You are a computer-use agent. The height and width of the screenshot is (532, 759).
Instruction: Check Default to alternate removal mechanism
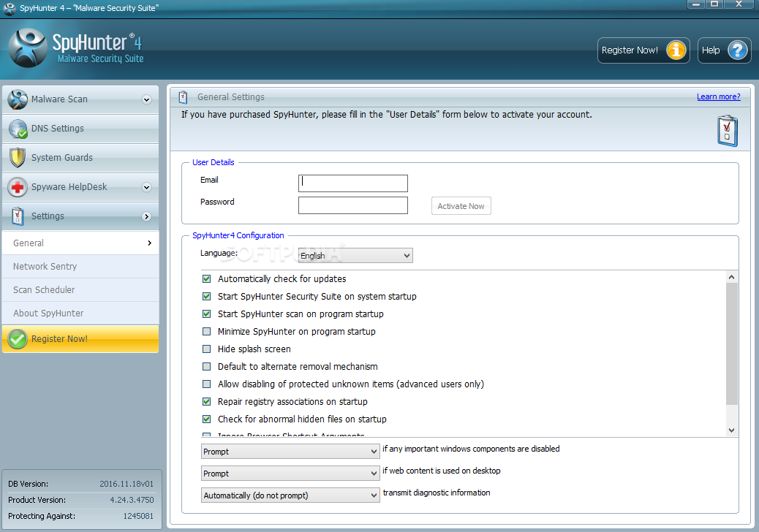pyautogui.click(x=207, y=367)
